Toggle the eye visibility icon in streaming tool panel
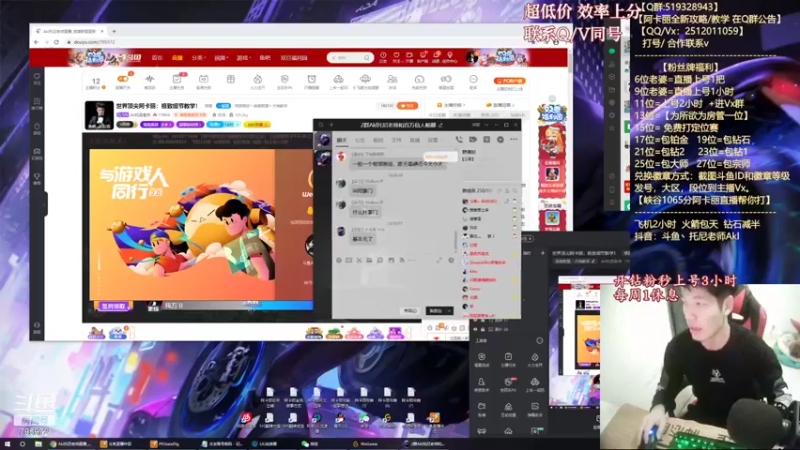800x450 pixels. (x=476, y=330)
